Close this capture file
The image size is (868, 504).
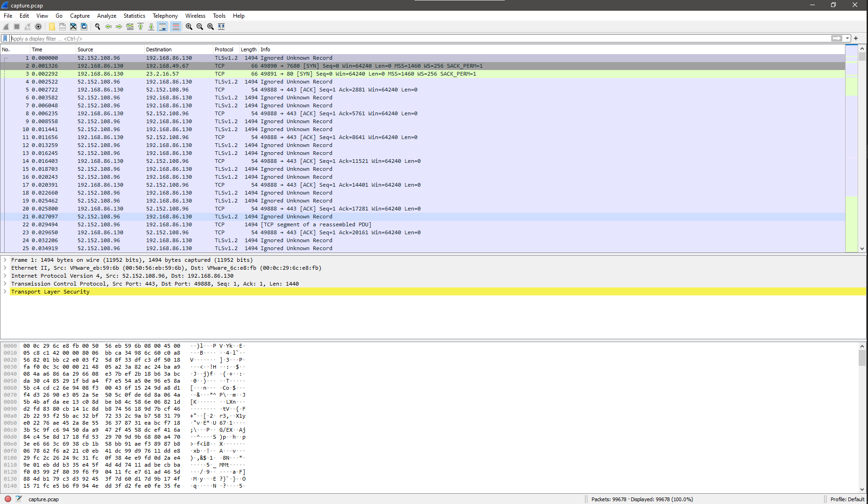[73, 27]
